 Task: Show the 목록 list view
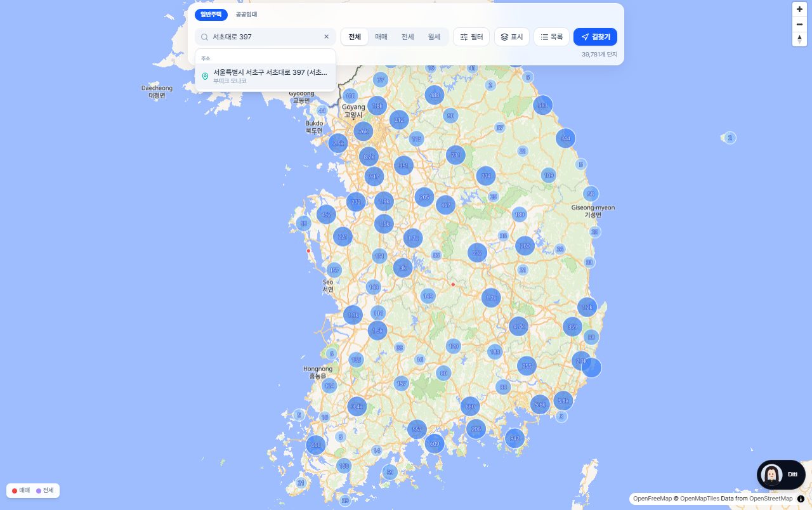[x=552, y=37]
